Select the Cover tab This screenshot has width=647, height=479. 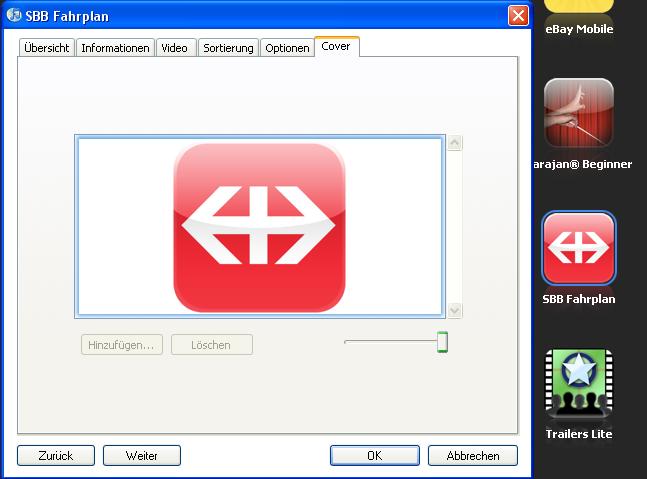coord(336,47)
